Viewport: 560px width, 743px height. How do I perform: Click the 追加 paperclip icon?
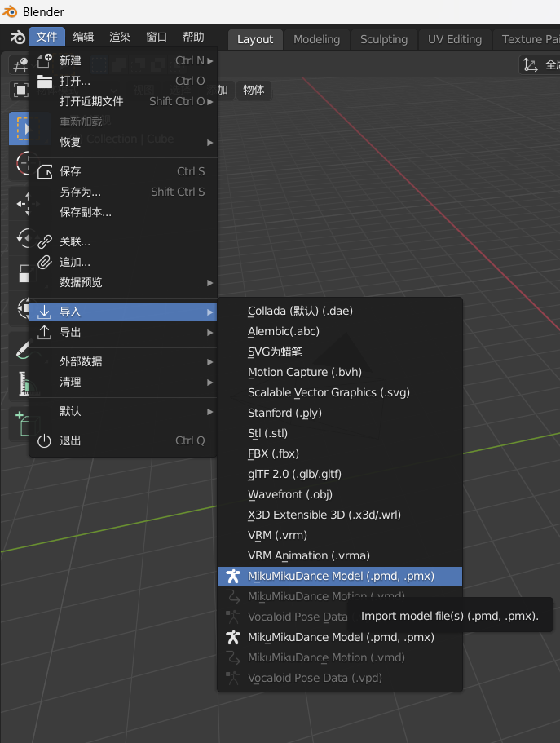pyautogui.click(x=45, y=262)
